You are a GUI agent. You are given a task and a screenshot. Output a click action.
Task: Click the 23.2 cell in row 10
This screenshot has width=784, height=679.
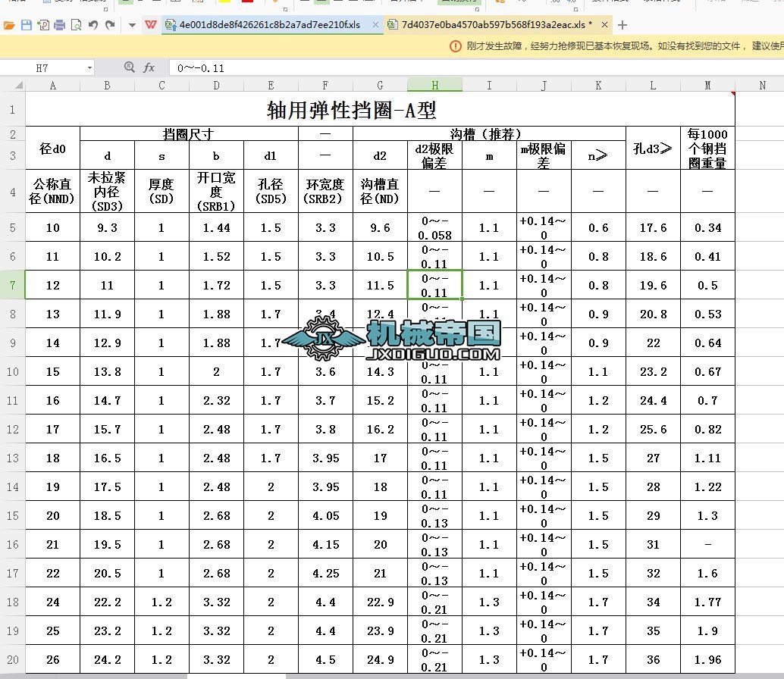pos(653,372)
